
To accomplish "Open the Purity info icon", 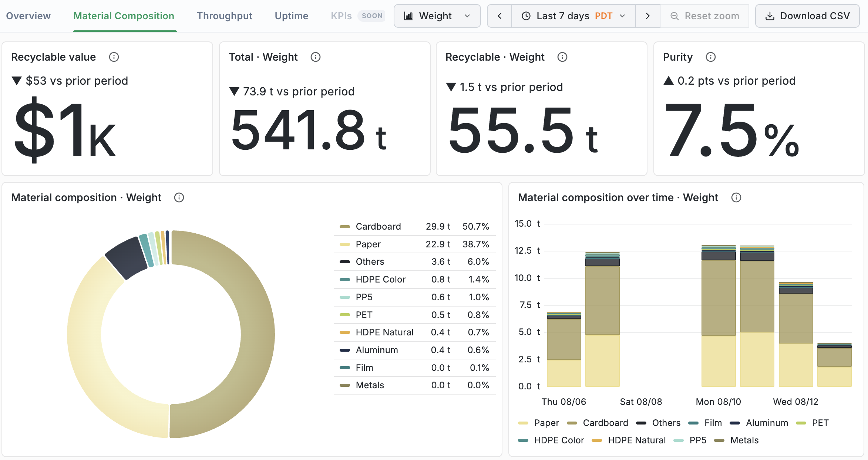I will pyautogui.click(x=711, y=57).
